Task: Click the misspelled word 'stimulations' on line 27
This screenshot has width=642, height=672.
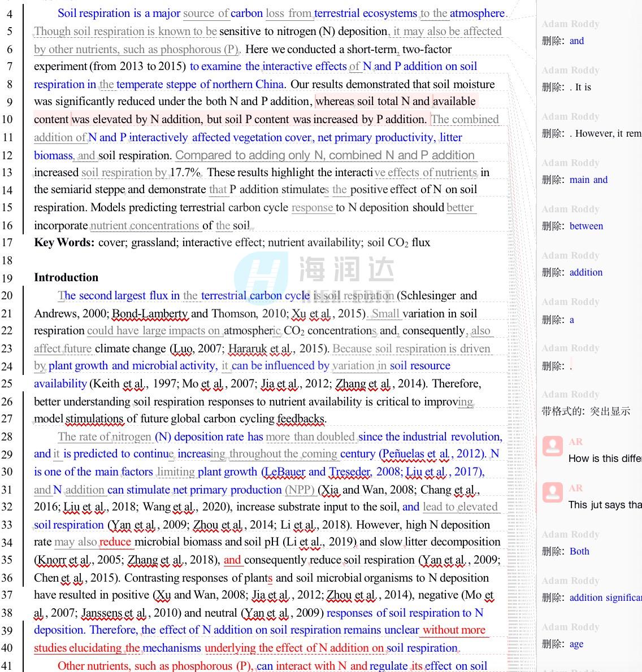Action: (x=94, y=418)
